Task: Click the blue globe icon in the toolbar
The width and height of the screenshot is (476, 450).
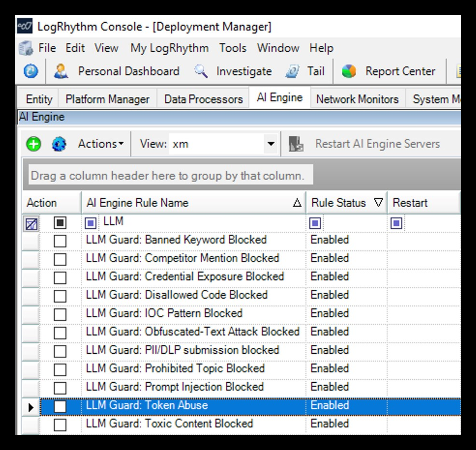Action: pos(30,71)
